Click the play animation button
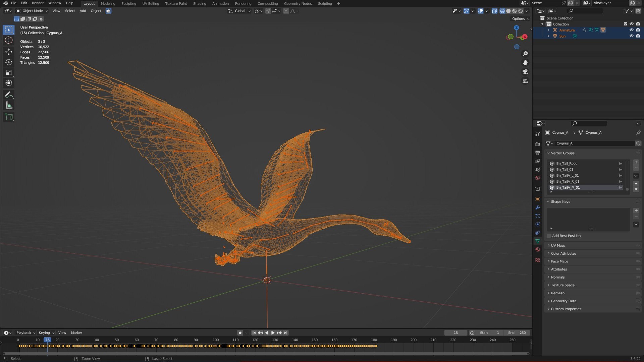Viewport: 644px width, 362px height. 273,333
